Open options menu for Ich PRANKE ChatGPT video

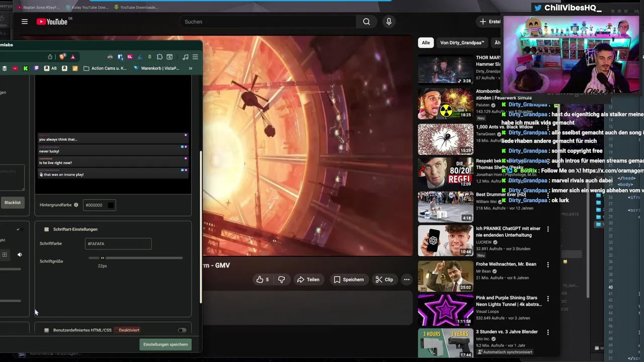pos(548,229)
